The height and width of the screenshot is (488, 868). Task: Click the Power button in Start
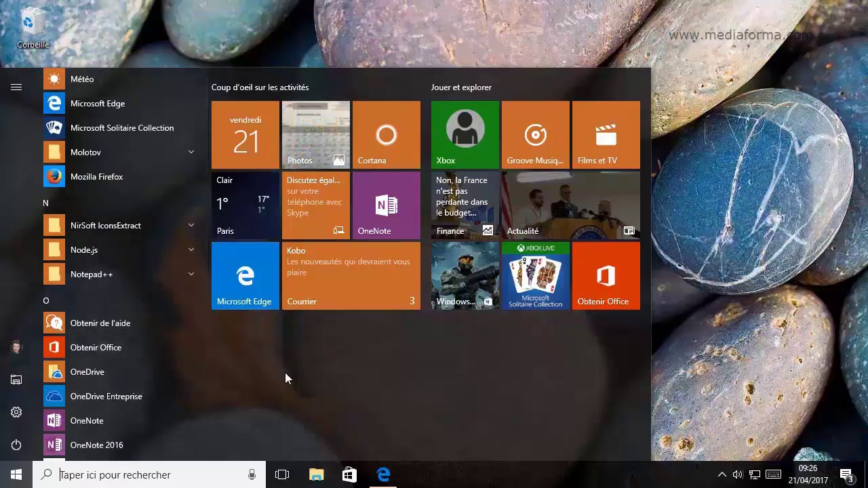point(16,445)
